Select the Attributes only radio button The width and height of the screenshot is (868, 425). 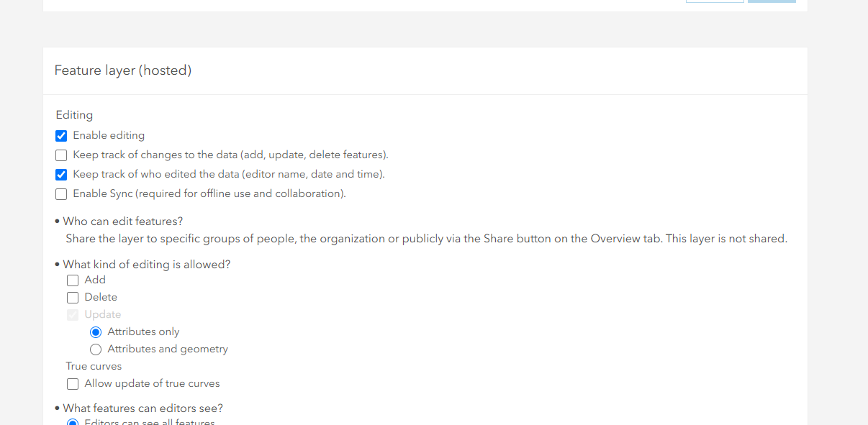tap(96, 332)
